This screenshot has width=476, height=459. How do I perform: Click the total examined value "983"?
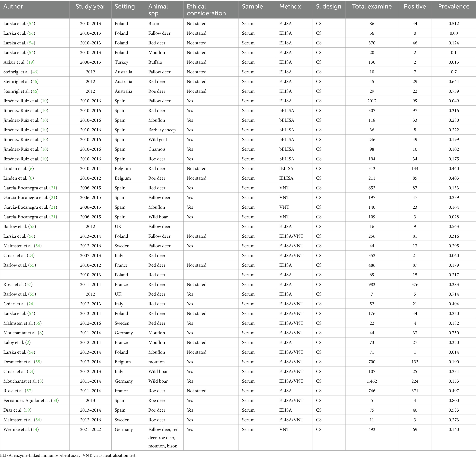[x=372, y=284]
